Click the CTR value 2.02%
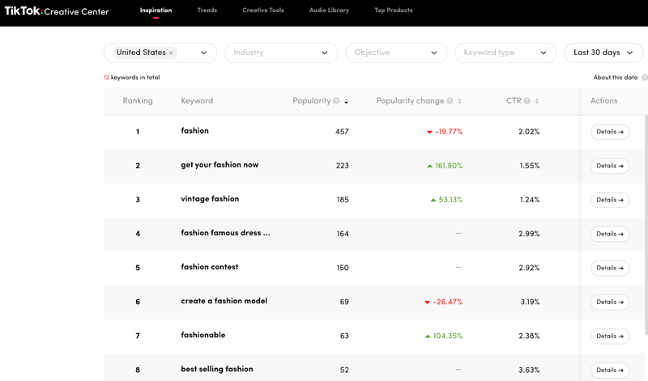The image size is (648, 381). click(x=529, y=132)
